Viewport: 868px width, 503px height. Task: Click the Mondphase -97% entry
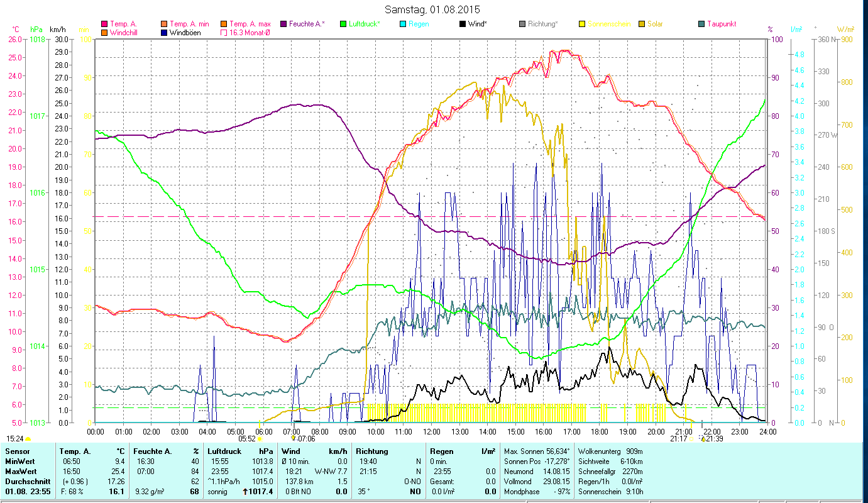point(536,491)
